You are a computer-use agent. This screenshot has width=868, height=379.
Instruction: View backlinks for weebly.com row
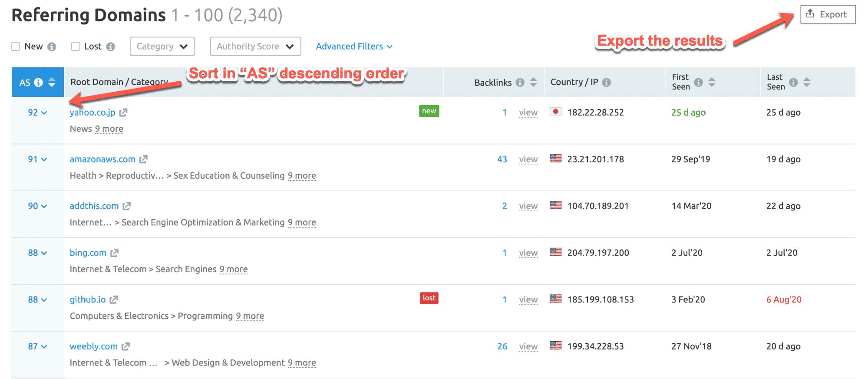pyautogui.click(x=528, y=346)
